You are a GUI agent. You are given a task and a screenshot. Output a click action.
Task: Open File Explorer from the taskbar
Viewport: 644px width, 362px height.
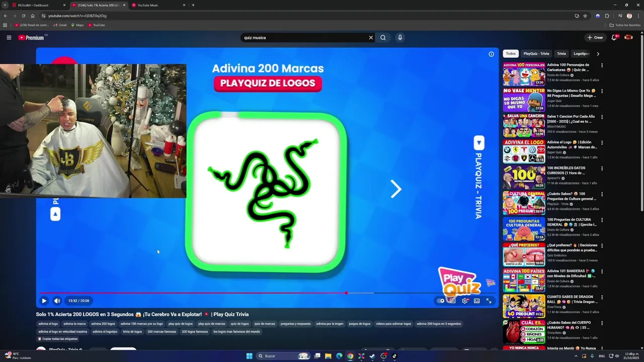[x=328, y=356]
